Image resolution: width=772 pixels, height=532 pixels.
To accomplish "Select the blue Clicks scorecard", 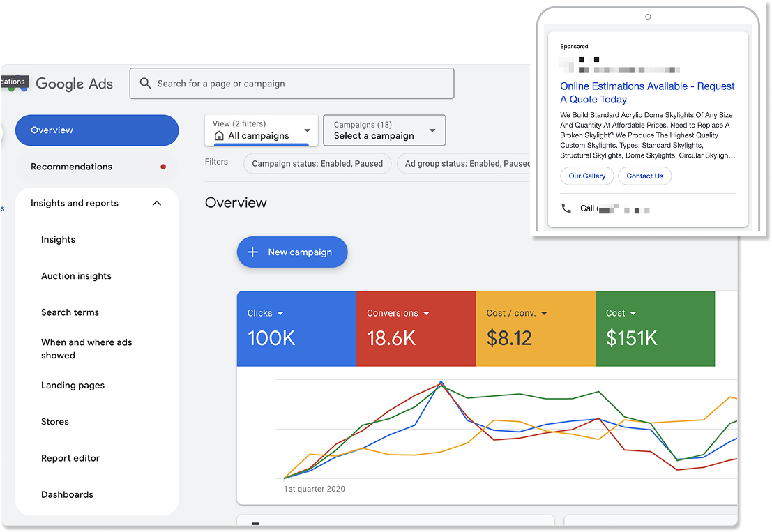I will pos(297,328).
